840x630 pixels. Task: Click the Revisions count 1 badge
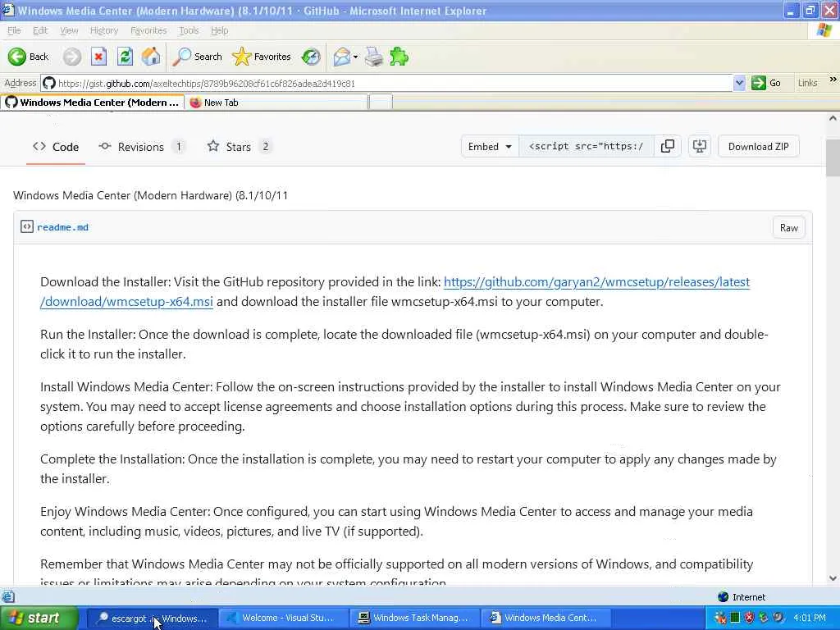179,146
